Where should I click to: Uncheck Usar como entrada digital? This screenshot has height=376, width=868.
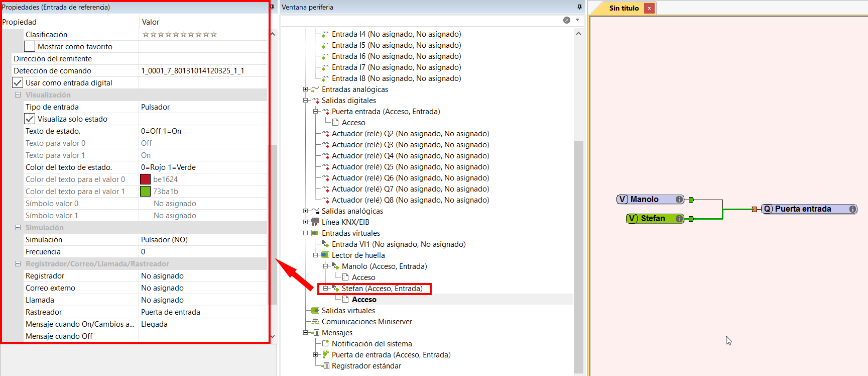18,83
